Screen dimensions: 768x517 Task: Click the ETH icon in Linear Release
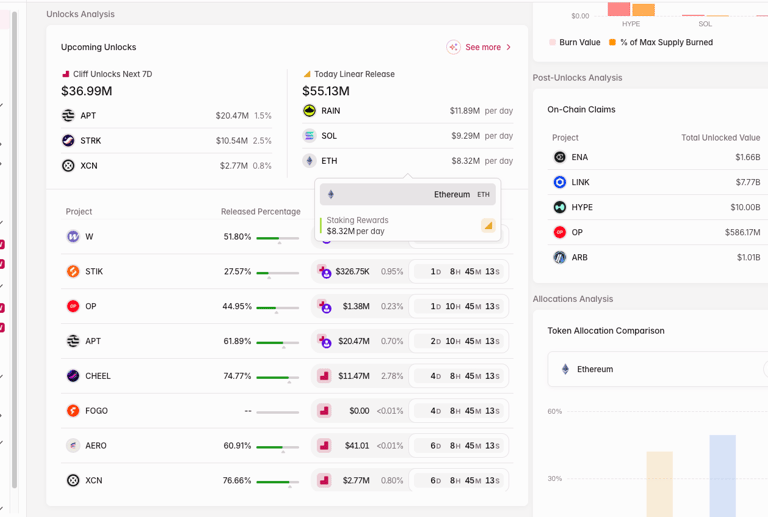[x=309, y=161]
